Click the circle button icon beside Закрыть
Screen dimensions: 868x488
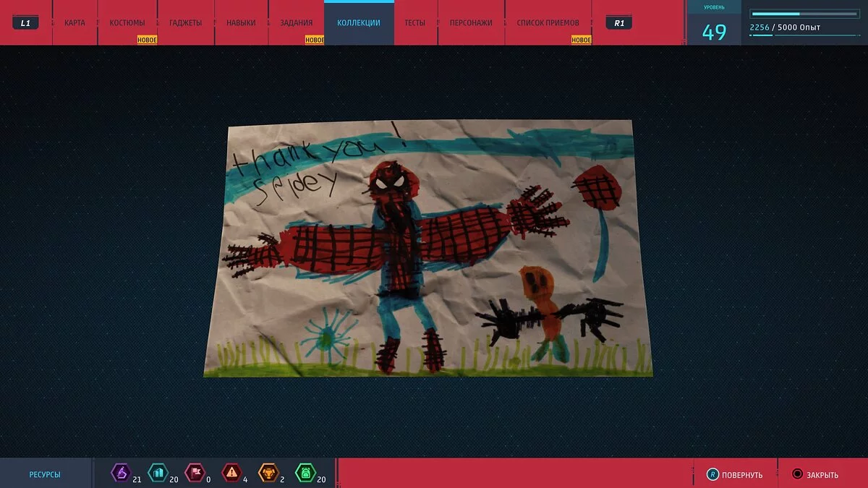798,474
